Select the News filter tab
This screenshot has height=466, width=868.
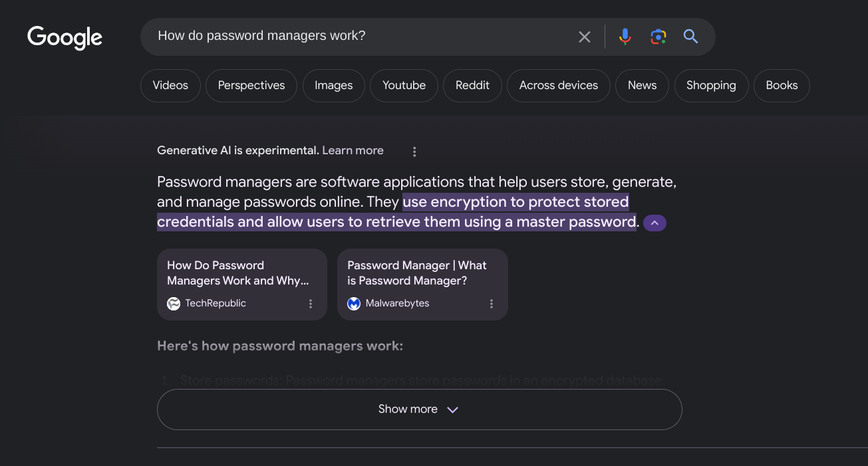point(642,86)
